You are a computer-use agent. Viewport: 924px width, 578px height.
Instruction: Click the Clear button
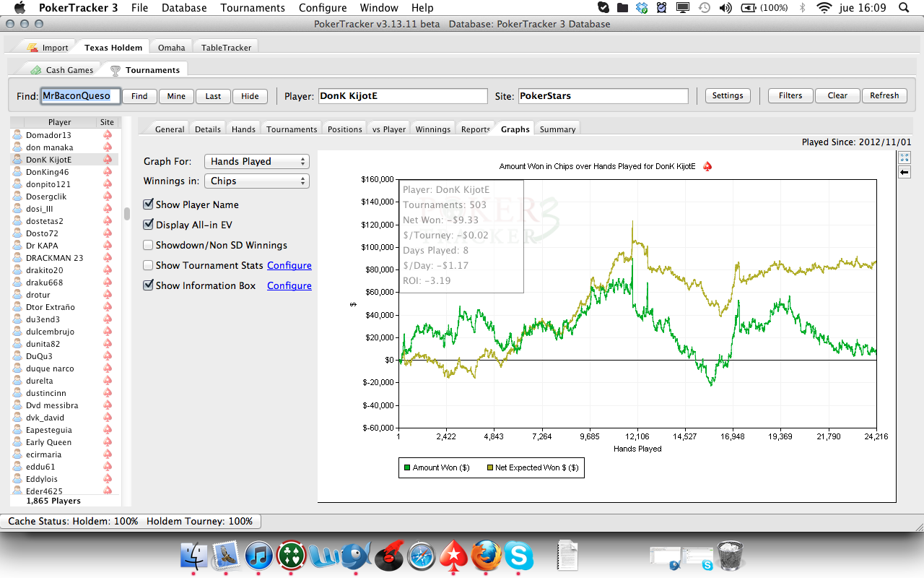tap(837, 95)
